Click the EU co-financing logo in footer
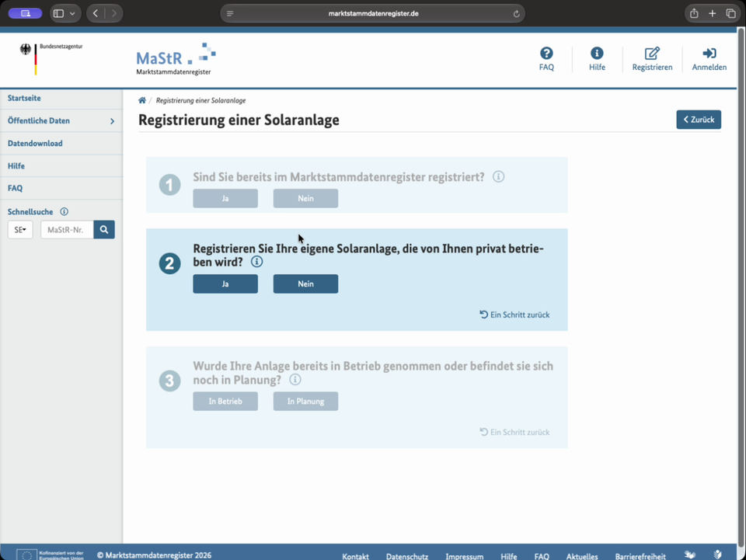The width and height of the screenshot is (746, 560). 50,555
